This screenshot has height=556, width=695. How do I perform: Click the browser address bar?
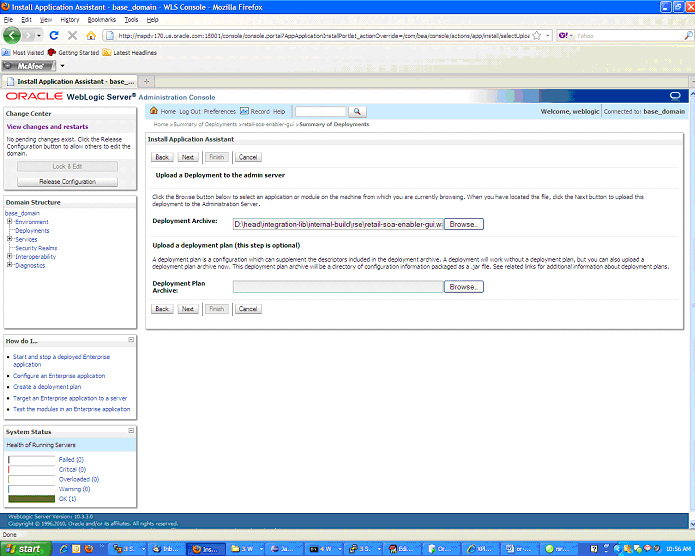point(324,35)
